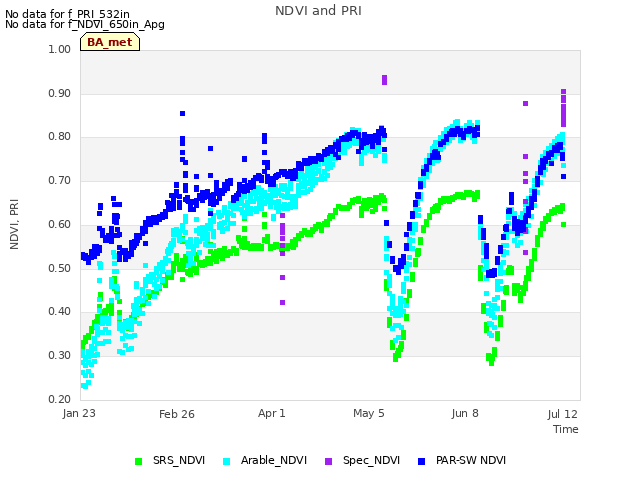Screen dimensions: 640x480
Task: Click the 1.00 y-axis tick label
Action: pyautogui.click(x=60, y=49)
